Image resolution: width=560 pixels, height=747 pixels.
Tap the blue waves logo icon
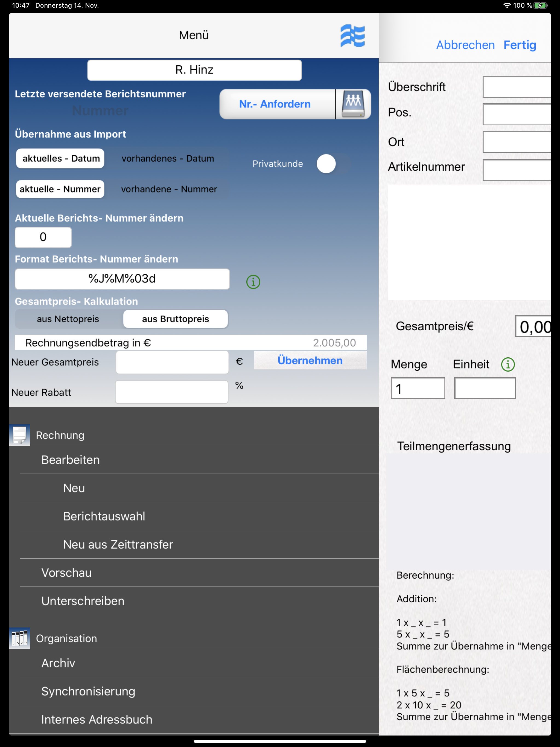coord(352,36)
